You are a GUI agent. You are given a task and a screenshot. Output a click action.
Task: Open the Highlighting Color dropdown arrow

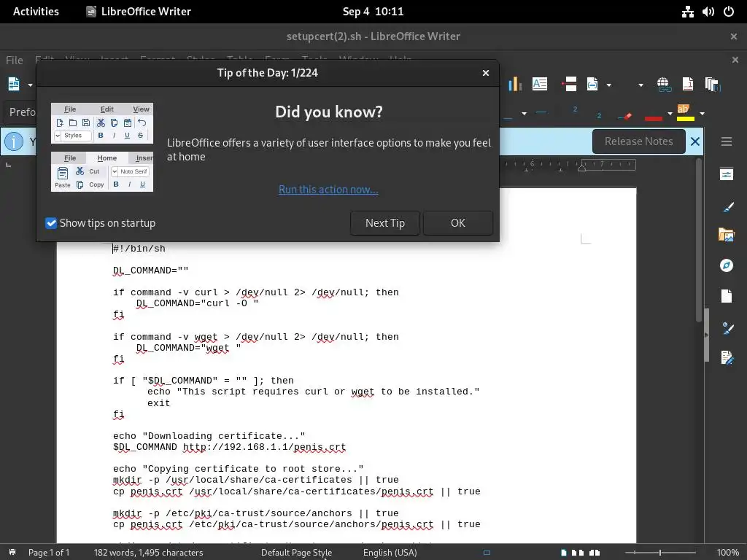click(x=703, y=114)
